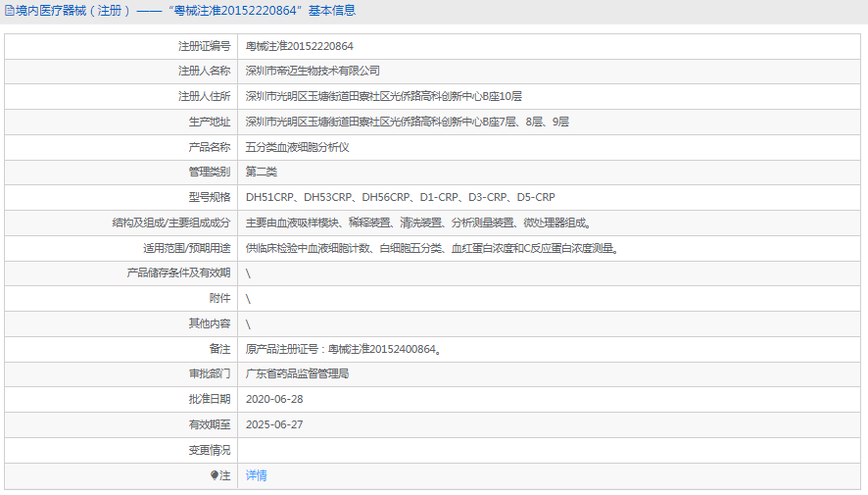
Task: Click the 有效期至 label
Action: [x=210, y=424]
